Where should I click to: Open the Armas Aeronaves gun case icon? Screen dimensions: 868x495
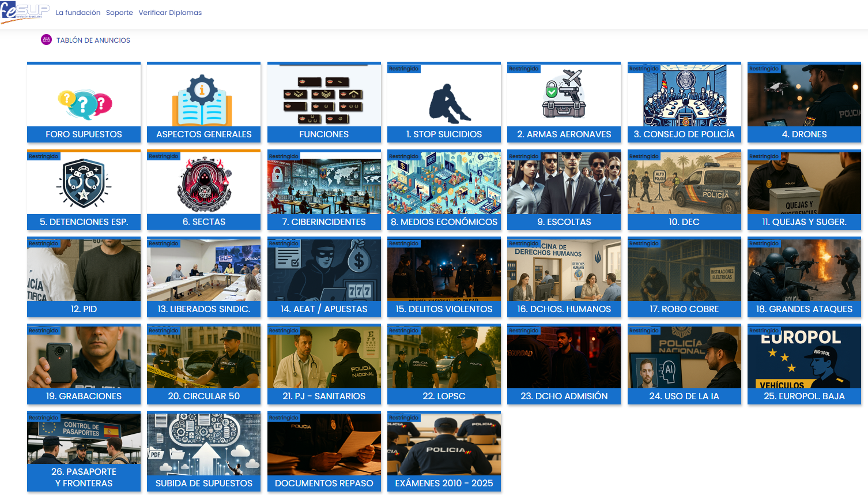point(564,95)
